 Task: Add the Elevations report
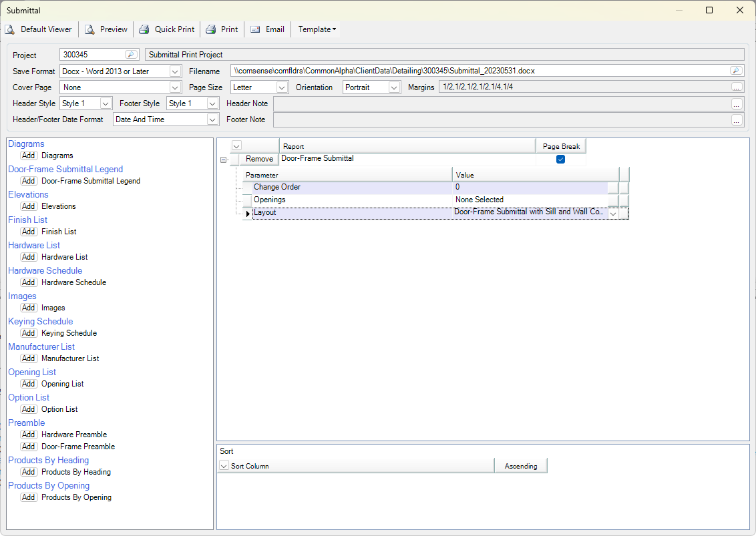point(28,206)
